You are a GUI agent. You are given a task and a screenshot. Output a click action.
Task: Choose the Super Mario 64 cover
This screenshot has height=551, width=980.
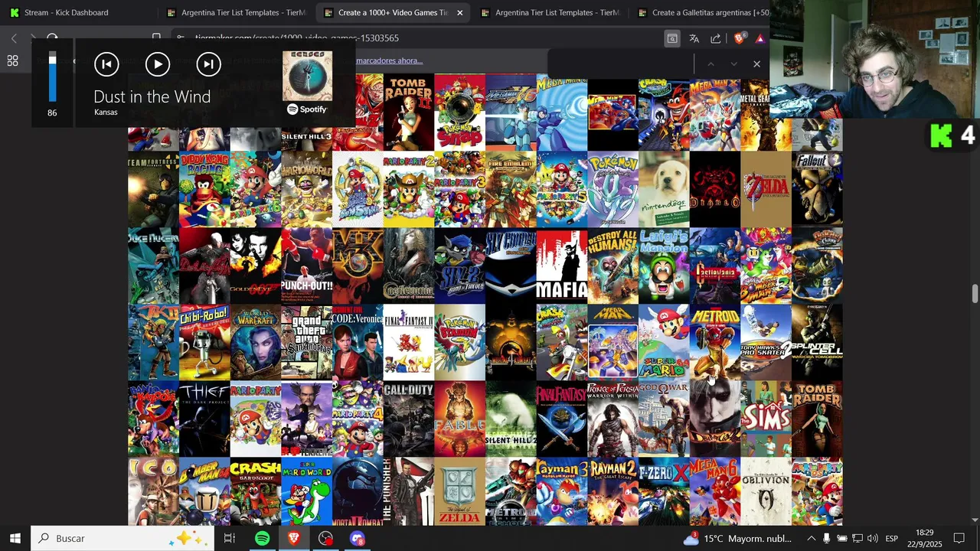(x=664, y=342)
